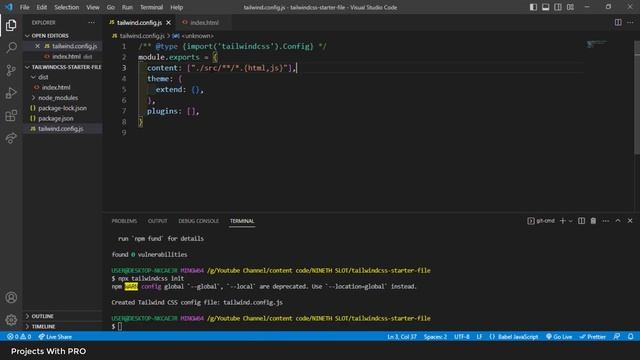Customize layout icon in title bar

(x=570, y=7)
